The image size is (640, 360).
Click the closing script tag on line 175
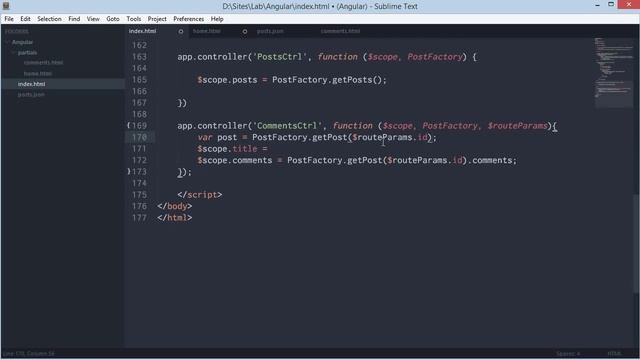200,195
